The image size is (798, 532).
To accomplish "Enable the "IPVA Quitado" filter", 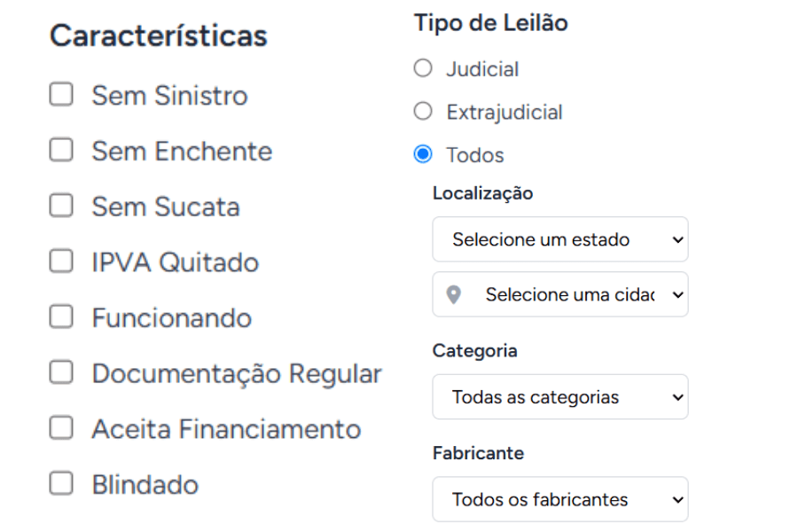I will pyautogui.click(x=60, y=261).
